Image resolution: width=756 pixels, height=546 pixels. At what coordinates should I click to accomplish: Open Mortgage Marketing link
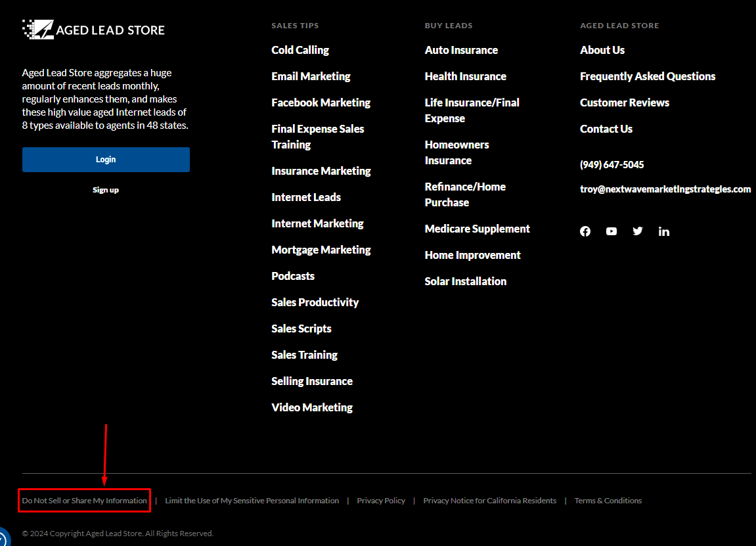click(321, 250)
